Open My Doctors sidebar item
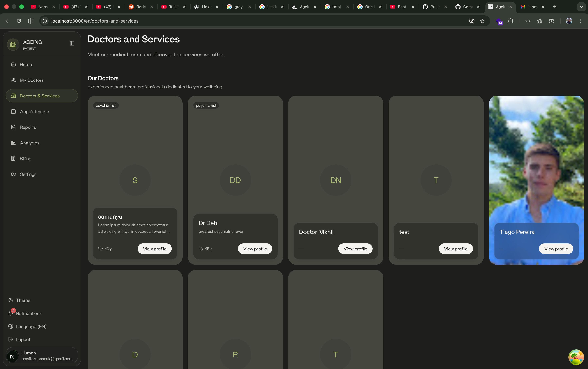588x369 pixels. pos(32,80)
